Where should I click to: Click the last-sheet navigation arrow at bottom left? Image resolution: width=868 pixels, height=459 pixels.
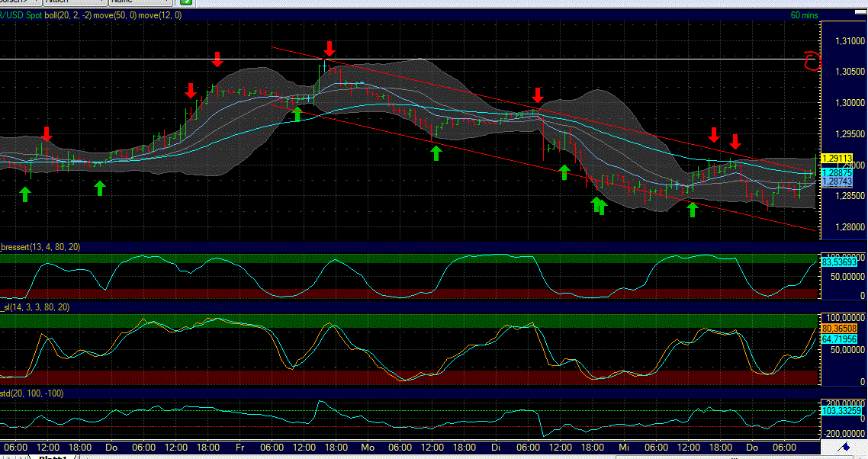pyautogui.click(x=25, y=456)
